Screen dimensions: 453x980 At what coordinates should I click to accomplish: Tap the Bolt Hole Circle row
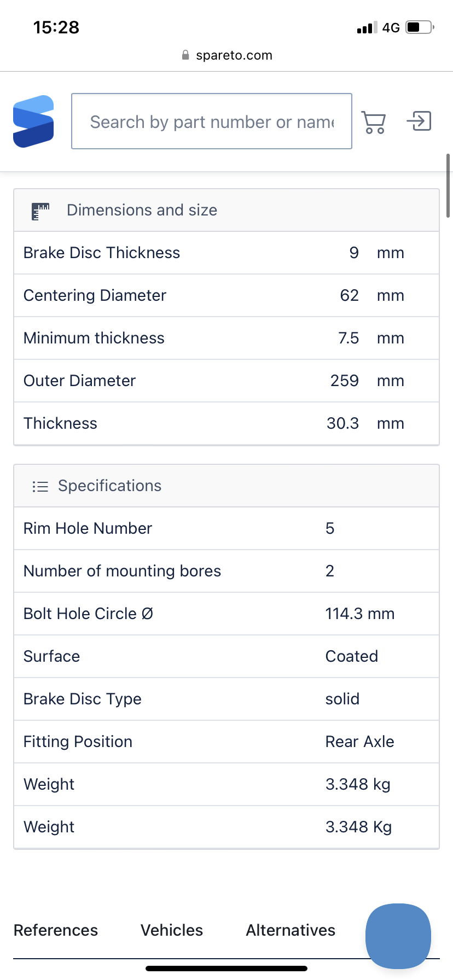[226, 614]
